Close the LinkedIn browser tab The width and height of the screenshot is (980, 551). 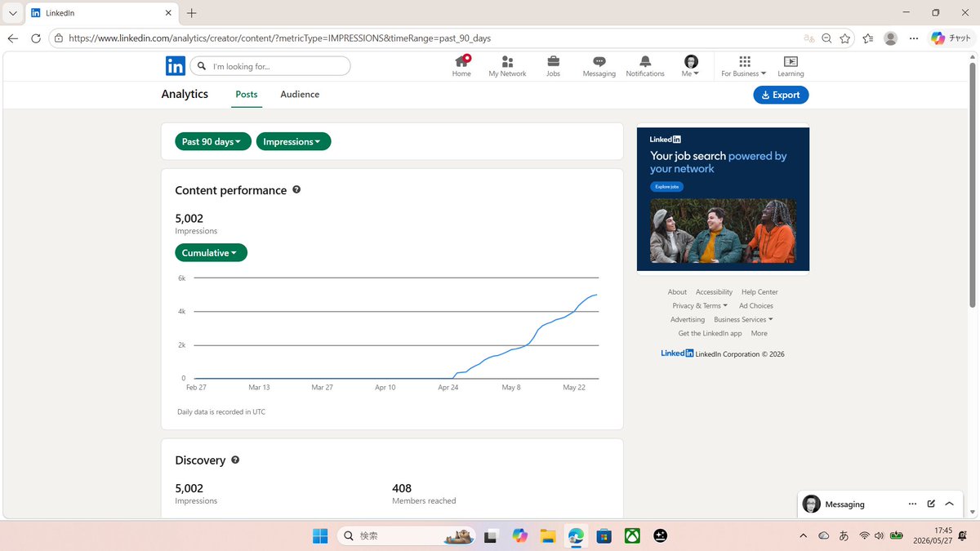[x=167, y=13]
